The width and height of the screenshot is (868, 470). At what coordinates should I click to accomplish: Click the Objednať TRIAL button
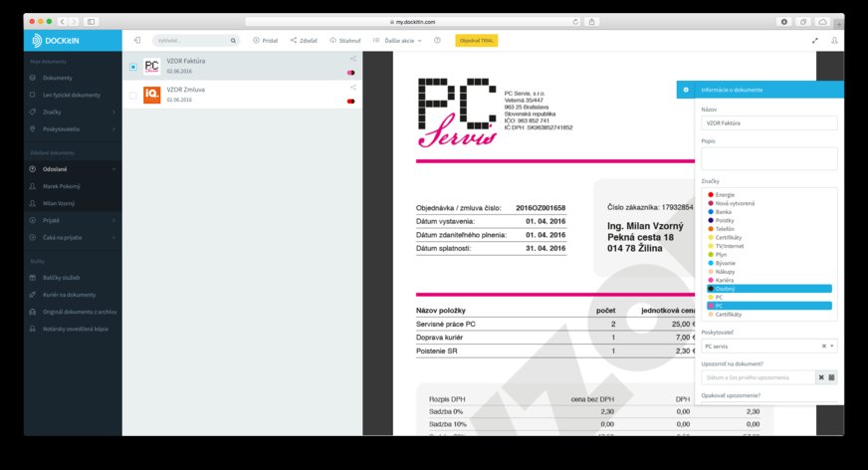pyautogui.click(x=475, y=41)
